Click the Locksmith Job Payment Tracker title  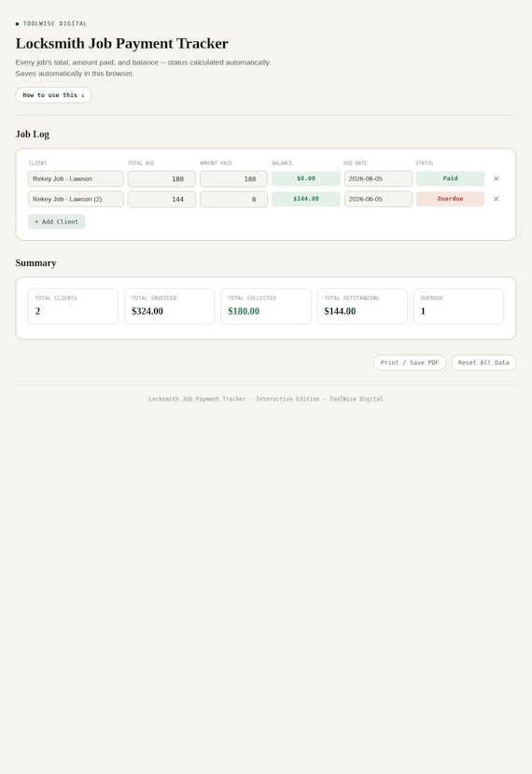point(122,44)
